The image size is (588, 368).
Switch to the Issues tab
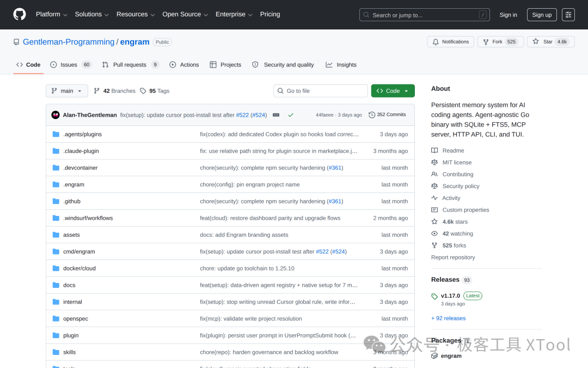(x=71, y=64)
